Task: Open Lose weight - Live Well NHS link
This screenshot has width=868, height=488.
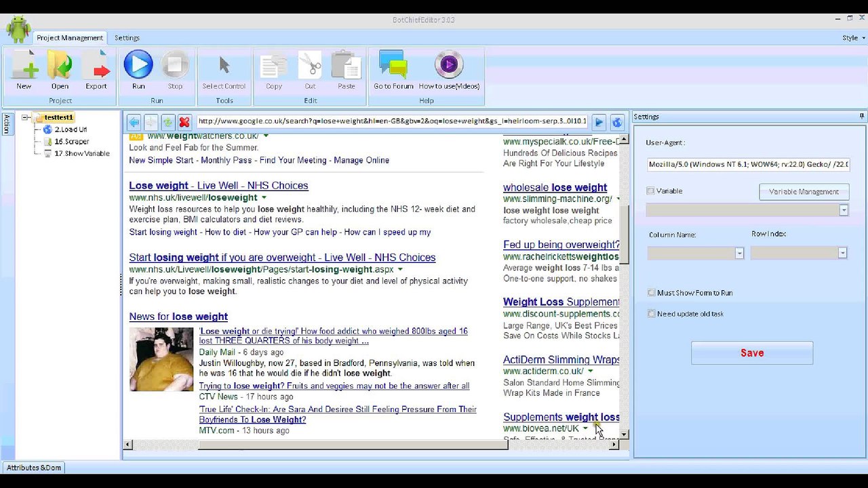Action: click(218, 186)
